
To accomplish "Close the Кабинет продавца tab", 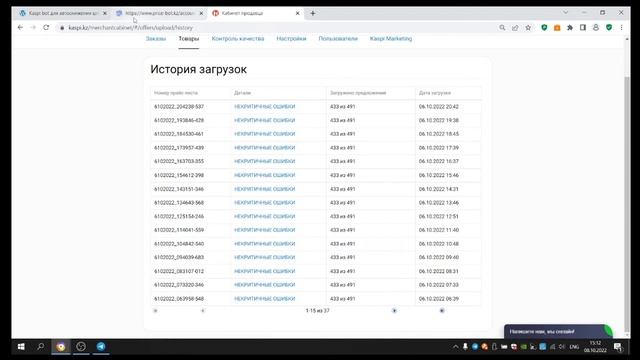I will point(298,13).
